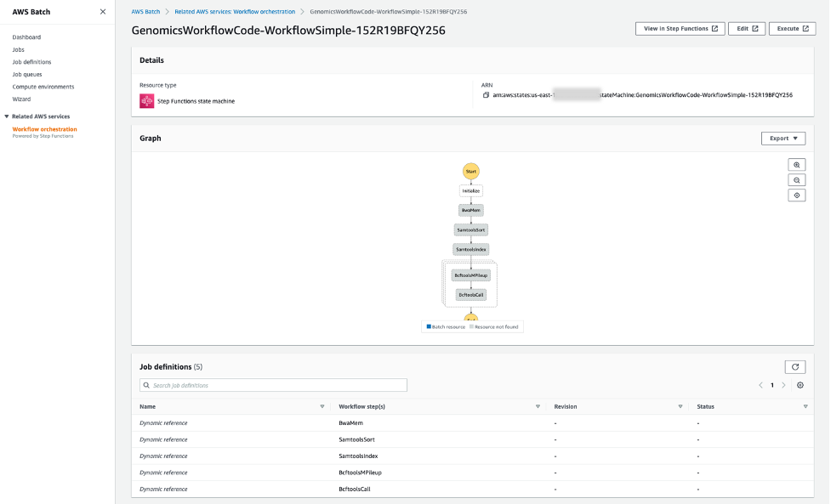Open Wizard in the sidebar
Viewport: 831px width, 504px height.
click(x=21, y=99)
